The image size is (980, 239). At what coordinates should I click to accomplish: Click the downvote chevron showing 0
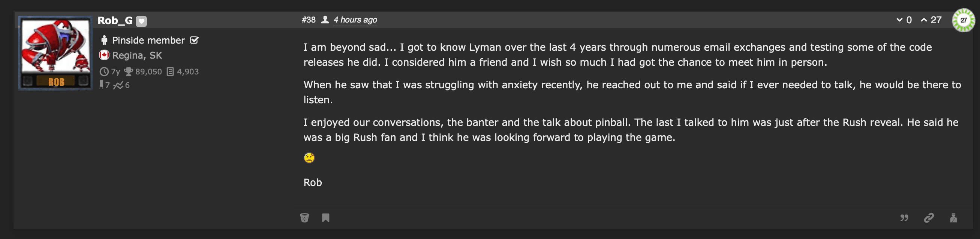(900, 20)
